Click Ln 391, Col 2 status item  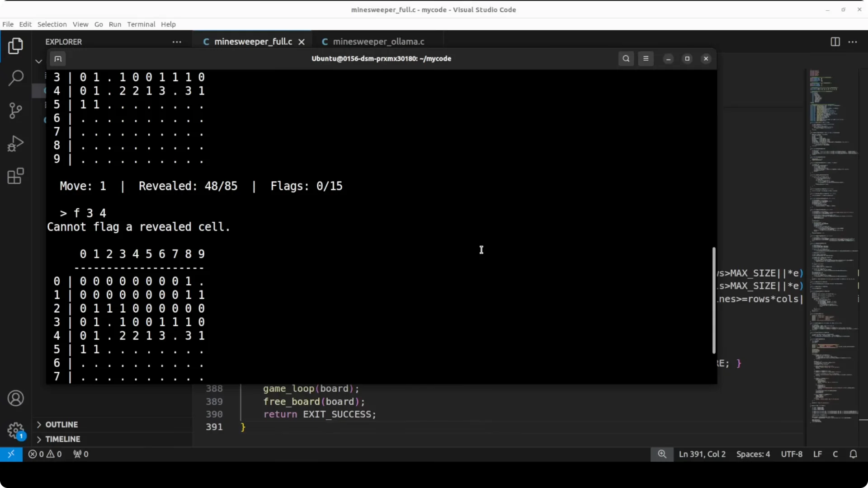702,454
